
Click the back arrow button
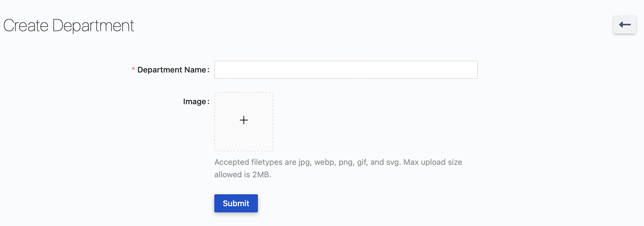[x=624, y=25]
